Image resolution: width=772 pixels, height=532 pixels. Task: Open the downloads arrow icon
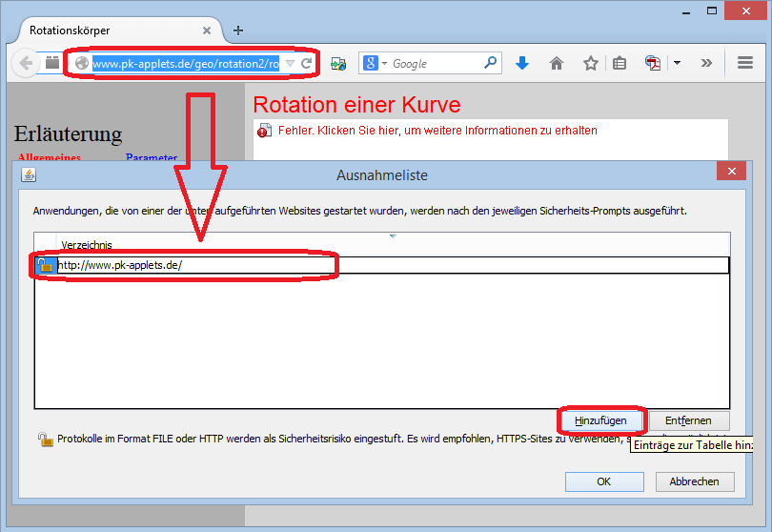coord(521,64)
